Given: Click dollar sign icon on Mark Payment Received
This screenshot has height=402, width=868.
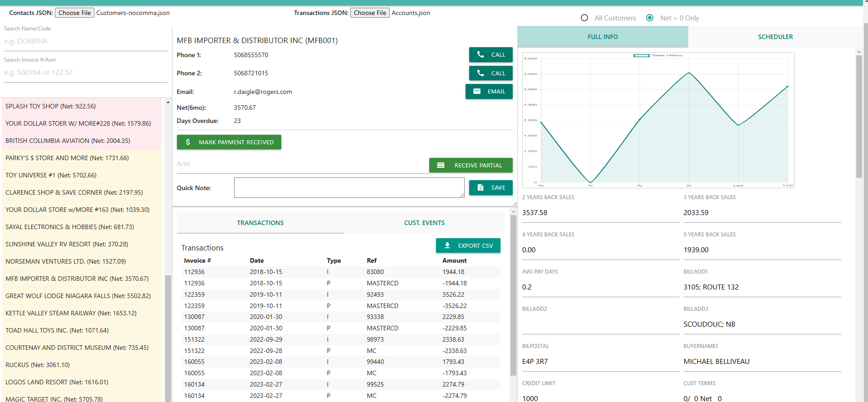Looking at the screenshot, I should 188,142.
